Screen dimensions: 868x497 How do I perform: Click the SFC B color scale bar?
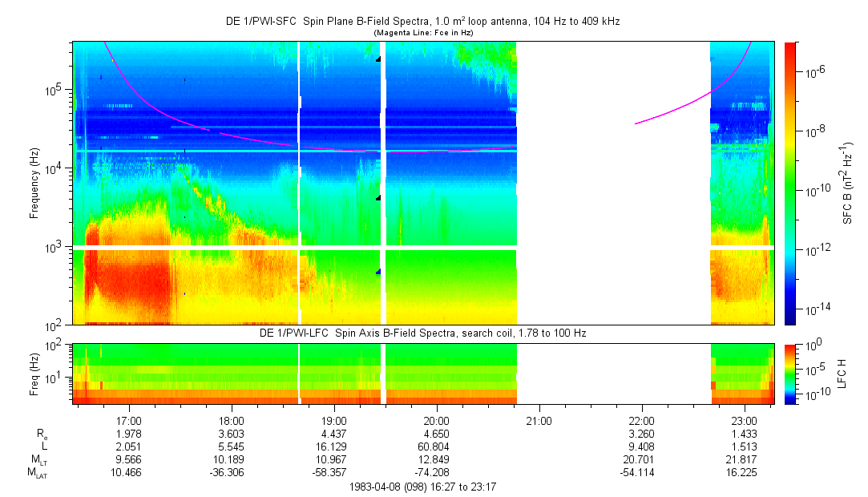click(x=790, y=183)
